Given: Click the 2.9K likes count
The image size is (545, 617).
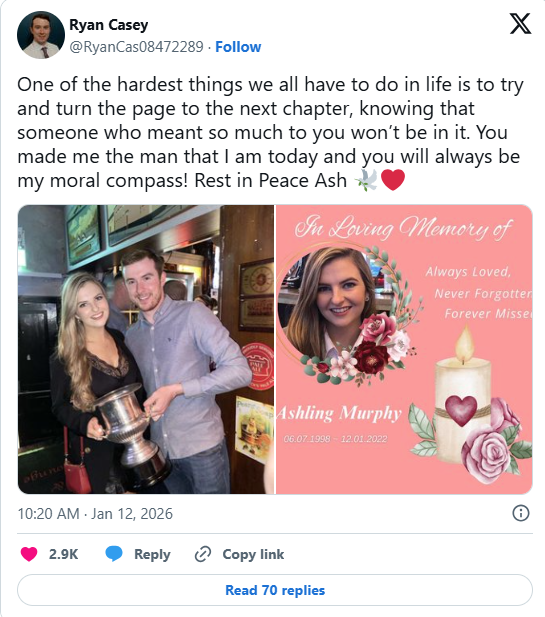Looking at the screenshot, I should click(63, 554).
